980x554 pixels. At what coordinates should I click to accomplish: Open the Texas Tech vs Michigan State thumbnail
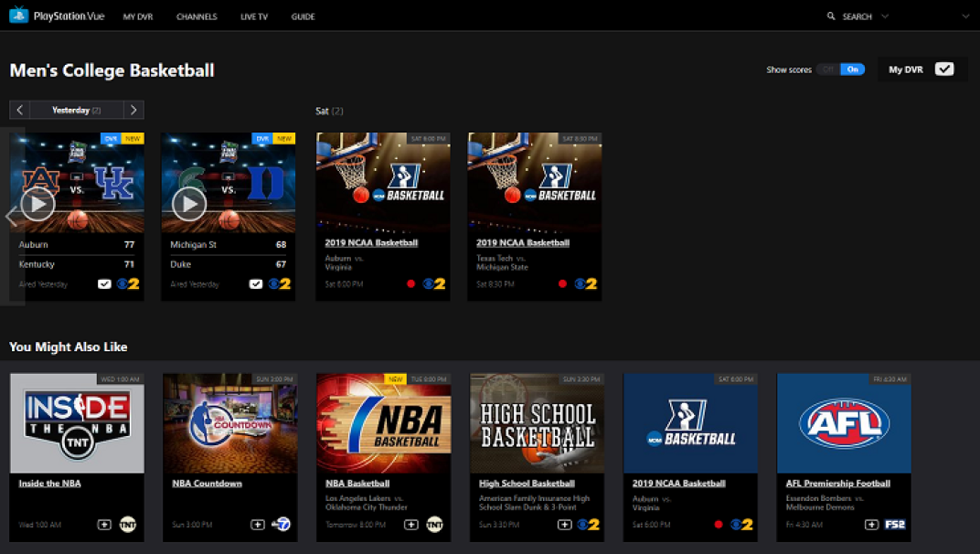[x=535, y=182]
